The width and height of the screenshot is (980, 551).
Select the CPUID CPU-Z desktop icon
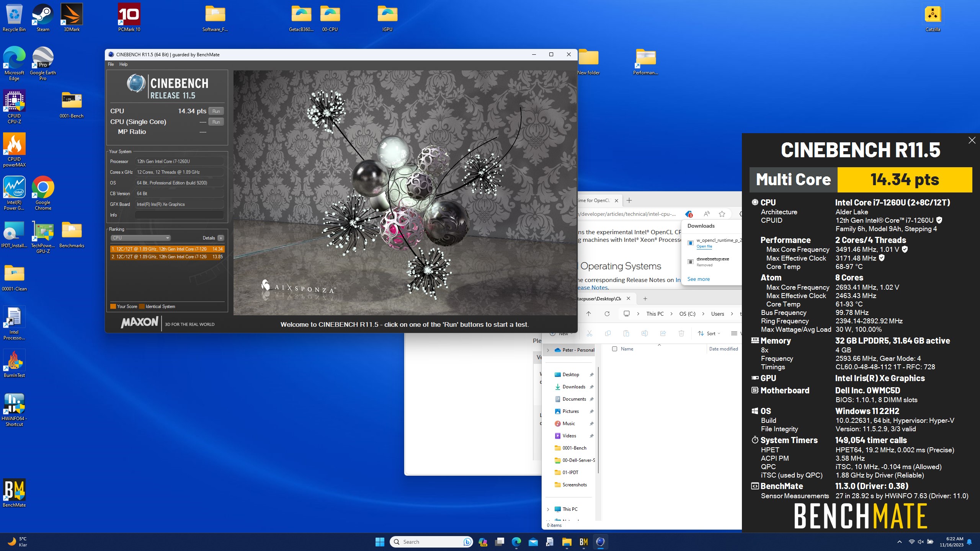point(14,107)
